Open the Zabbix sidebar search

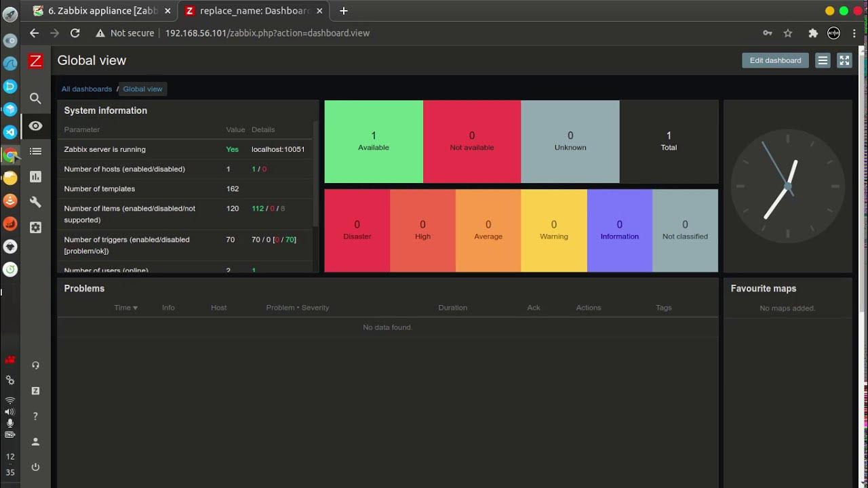[35, 98]
